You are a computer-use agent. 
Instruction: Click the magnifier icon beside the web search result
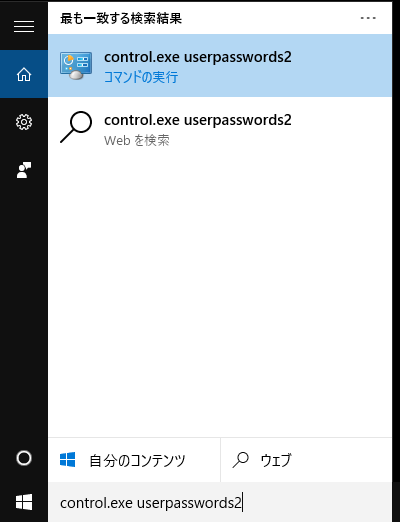(x=76, y=127)
